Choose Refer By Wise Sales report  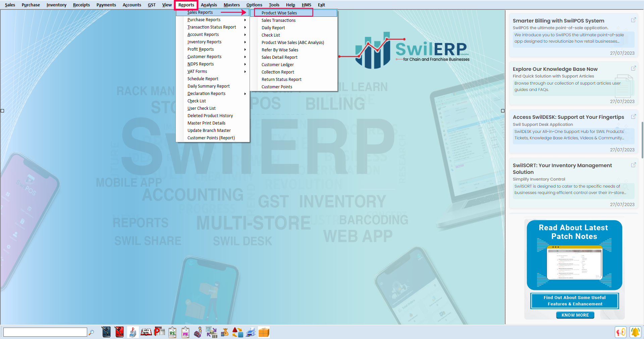(x=294, y=50)
